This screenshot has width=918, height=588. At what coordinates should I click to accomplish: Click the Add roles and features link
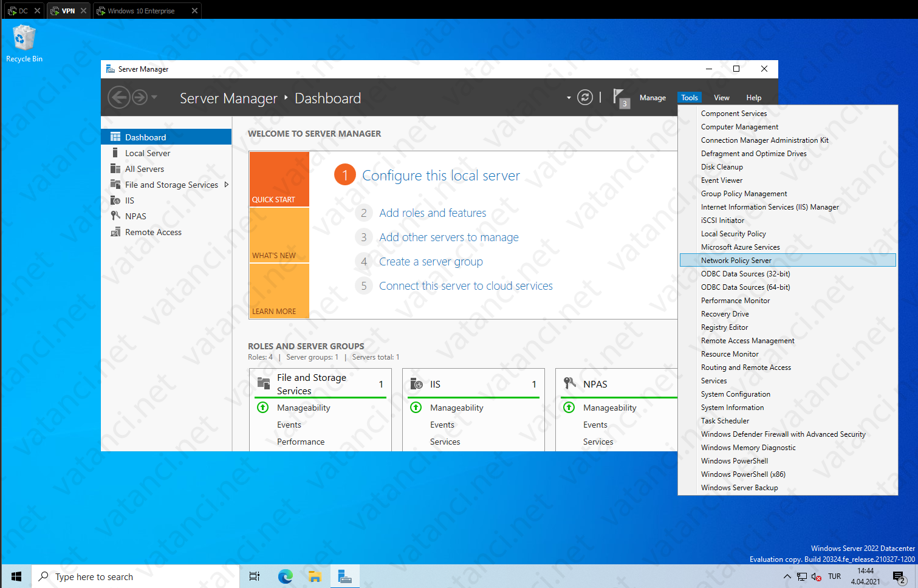point(432,213)
